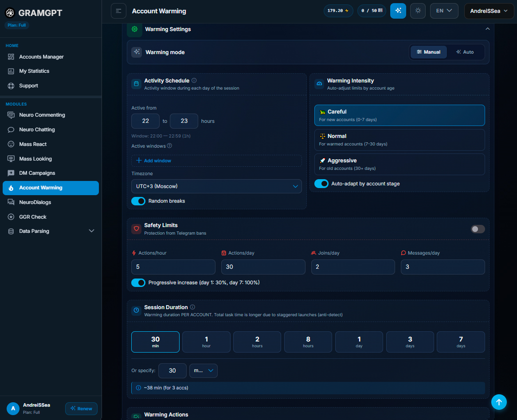Click the Data Parsing database icon
The height and width of the screenshot is (420, 517).
[11, 231]
